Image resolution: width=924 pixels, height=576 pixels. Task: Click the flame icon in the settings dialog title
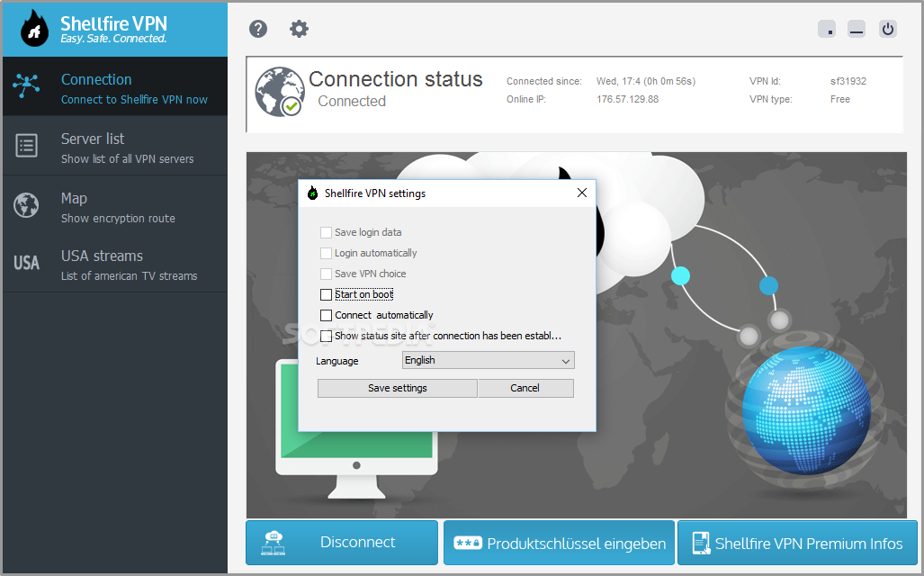click(313, 193)
